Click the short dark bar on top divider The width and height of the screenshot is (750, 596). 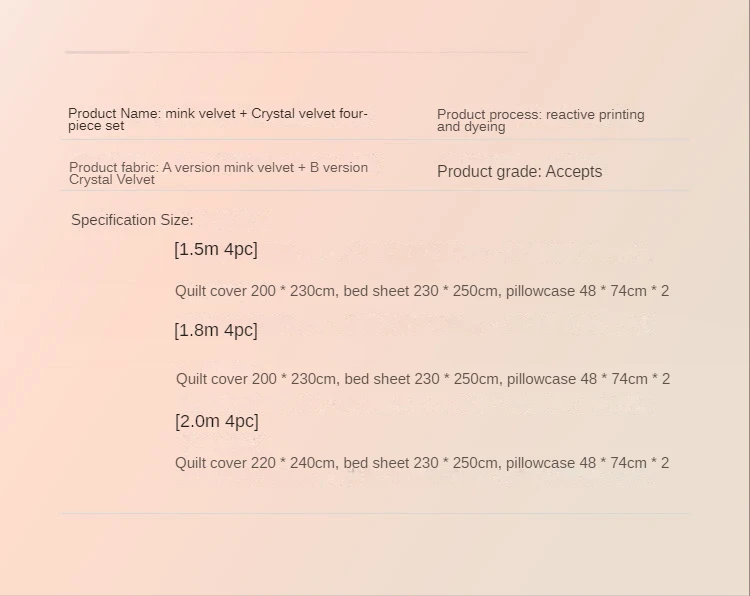tap(98, 52)
